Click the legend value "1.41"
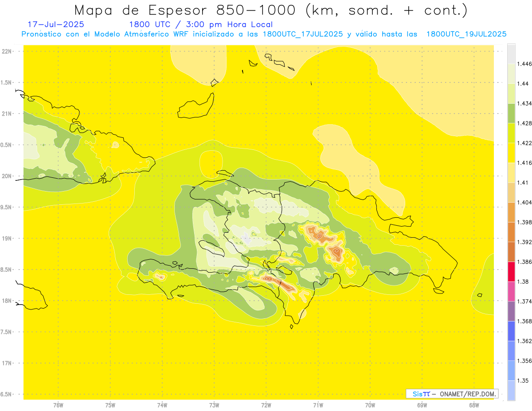Viewport: 532px width, 411px height. tap(523, 183)
